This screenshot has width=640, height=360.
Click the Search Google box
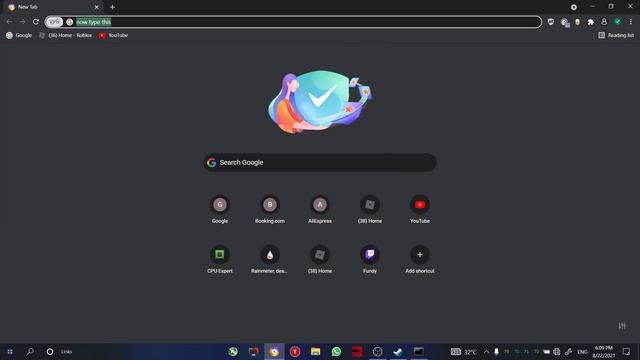pyautogui.click(x=320, y=162)
